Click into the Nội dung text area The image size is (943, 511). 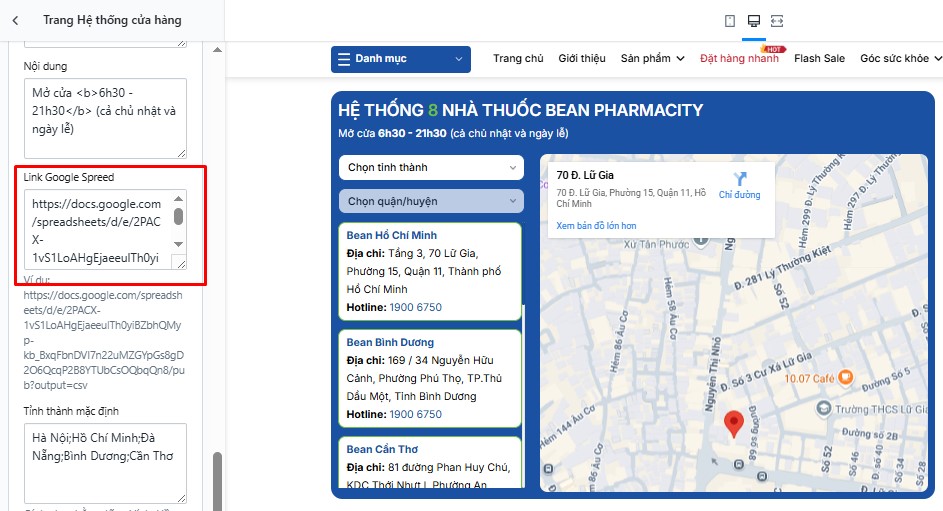coord(105,118)
